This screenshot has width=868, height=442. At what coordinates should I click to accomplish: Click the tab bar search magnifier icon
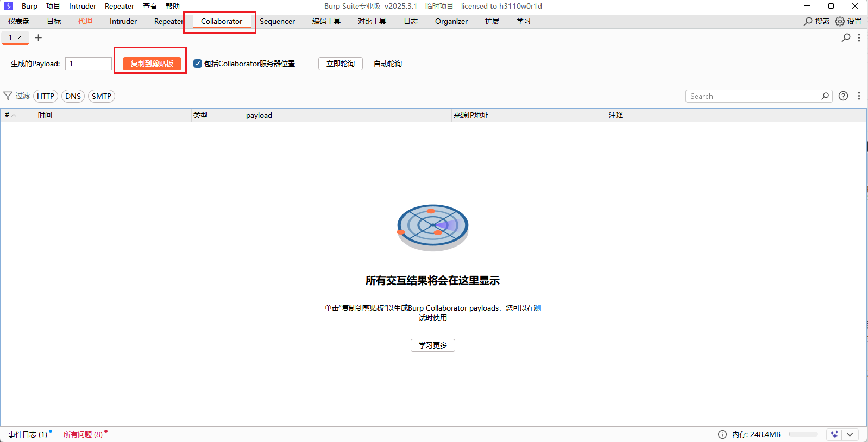(846, 37)
